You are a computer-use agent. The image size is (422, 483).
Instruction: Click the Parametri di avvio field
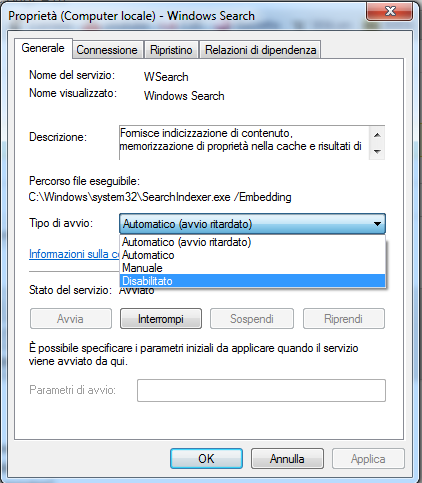[x=261, y=390]
